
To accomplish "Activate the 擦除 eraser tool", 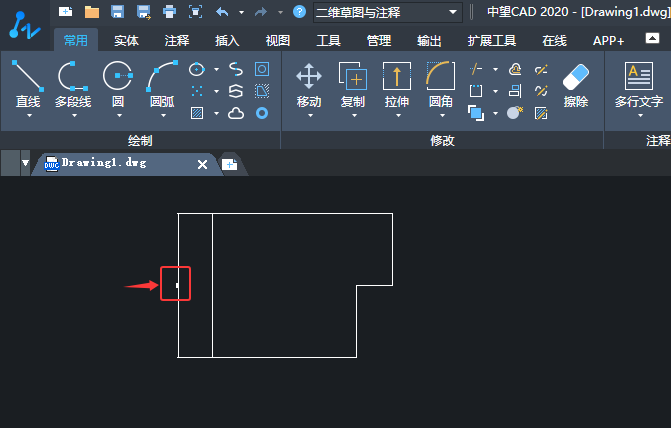I will 576,85.
